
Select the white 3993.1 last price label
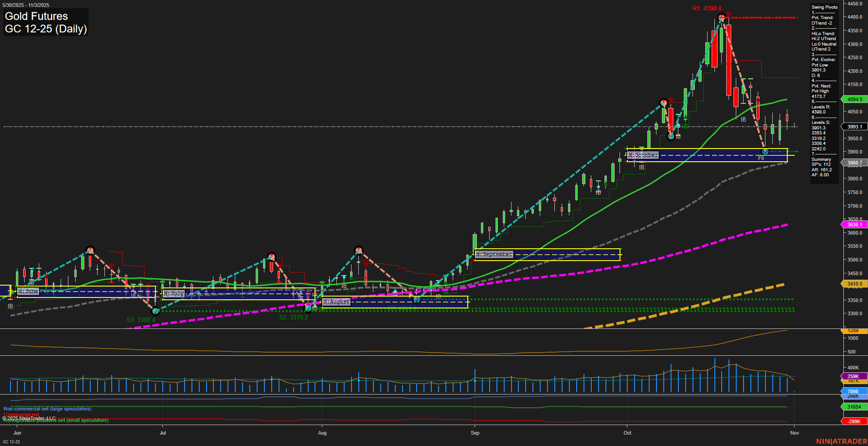pyautogui.click(x=854, y=127)
